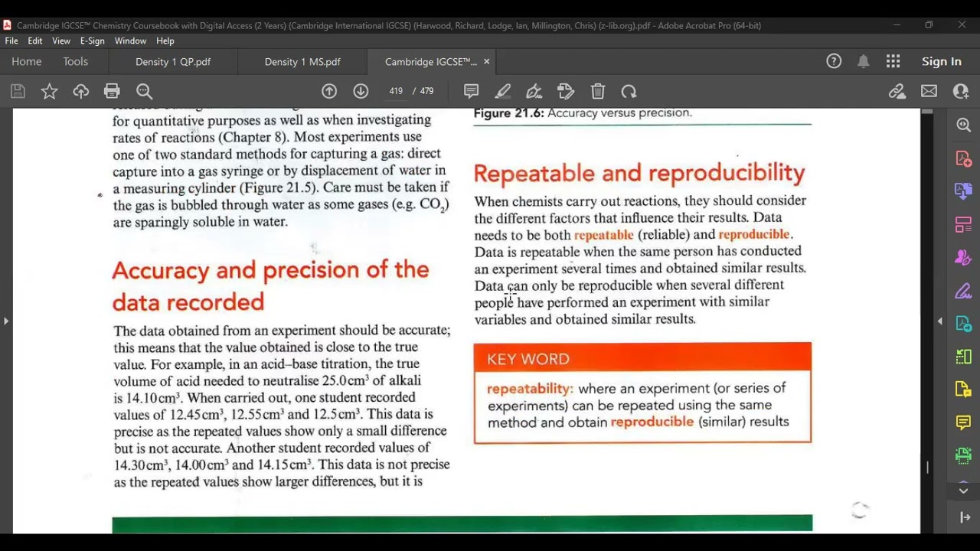This screenshot has height=551, width=980.
Task: Open the Help menu
Action: (x=165, y=41)
